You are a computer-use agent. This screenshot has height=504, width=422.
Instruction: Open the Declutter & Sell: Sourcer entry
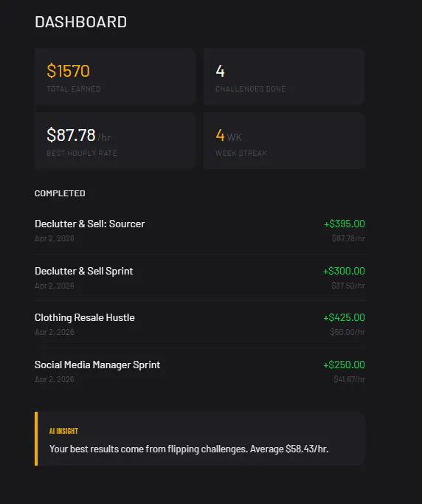pos(200,230)
